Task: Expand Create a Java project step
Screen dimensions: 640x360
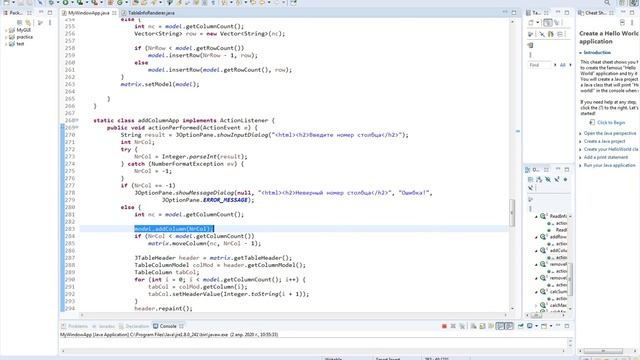Action: (x=580, y=141)
